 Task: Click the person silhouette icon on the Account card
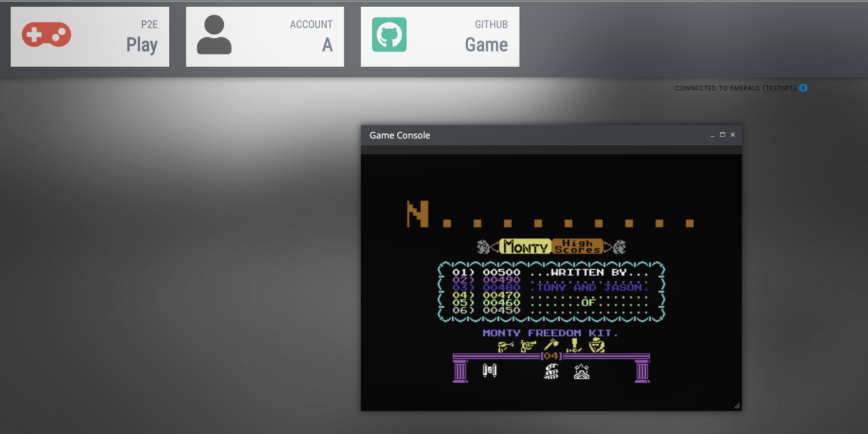point(214,35)
